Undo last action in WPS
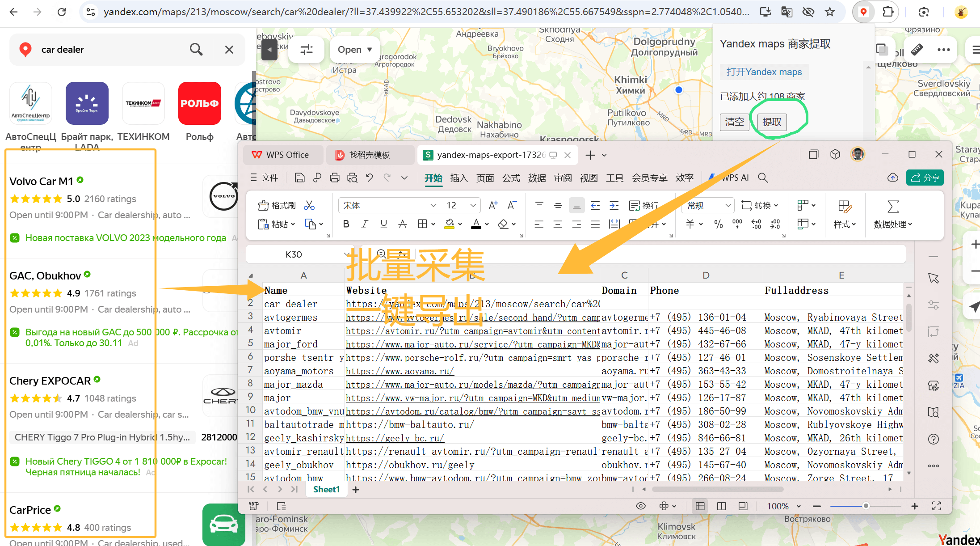Image resolution: width=980 pixels, height=546 pixels. (x=369, y=178)
